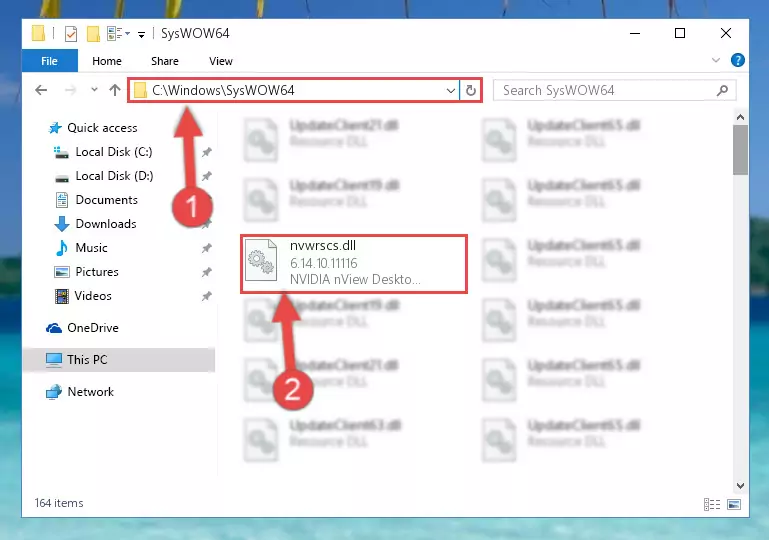Screen dimensions: 769x540
Task: Click the folder icon in the title bar
Action: tap(38, 33)
